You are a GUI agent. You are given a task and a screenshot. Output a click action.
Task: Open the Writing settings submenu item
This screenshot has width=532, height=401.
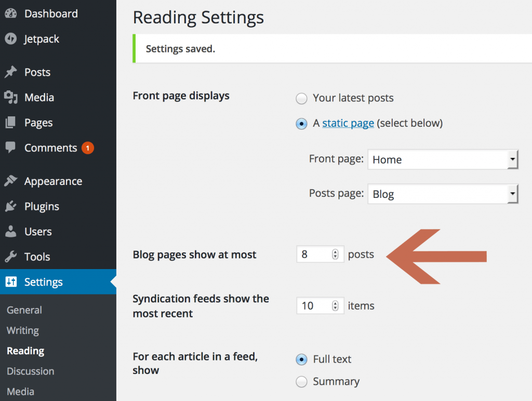[x=22, y=330]
